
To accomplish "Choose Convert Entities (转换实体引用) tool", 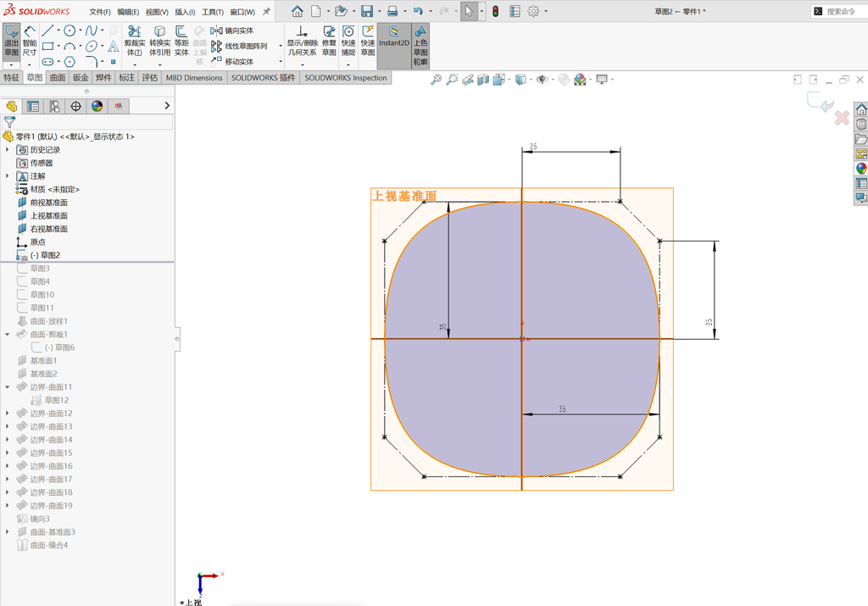I will tap(159, 42).
